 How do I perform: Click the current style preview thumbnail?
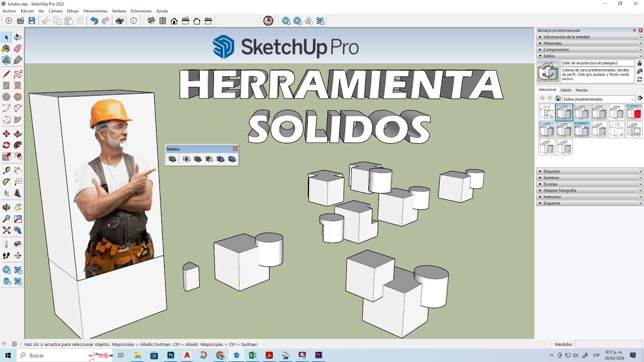[548, 72]
